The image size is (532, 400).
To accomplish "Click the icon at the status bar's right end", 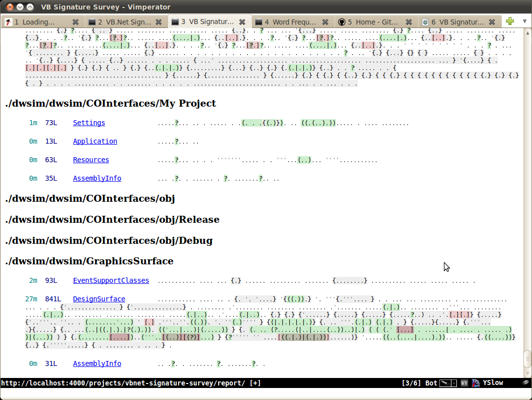I will 525,382.
